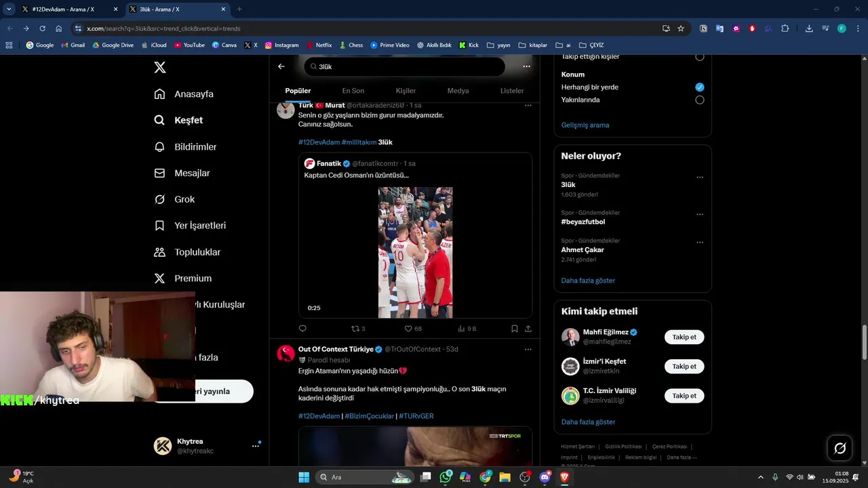Viewport: 868px width, 488px height.
Task: Open Anasayfa home in X sidebar
Action: tap(184, 94)
